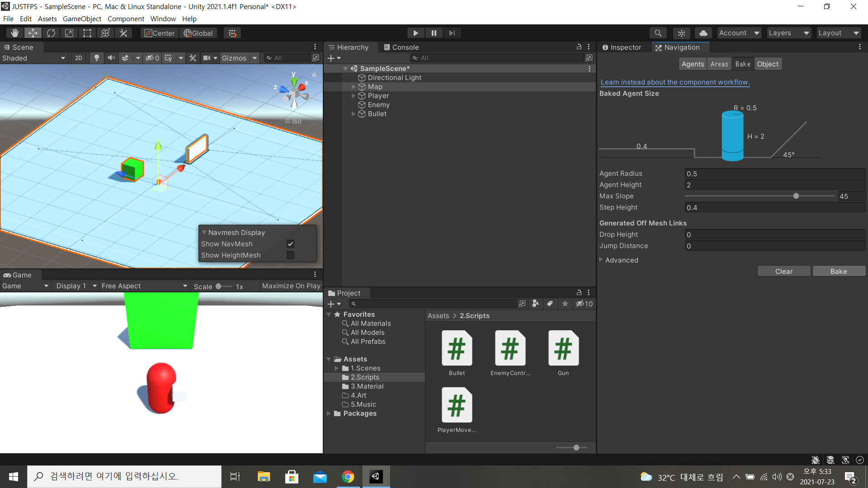Viewport: 868px width, 488px height.
Task: Switch to the Console tab
Action: (401, 47)
